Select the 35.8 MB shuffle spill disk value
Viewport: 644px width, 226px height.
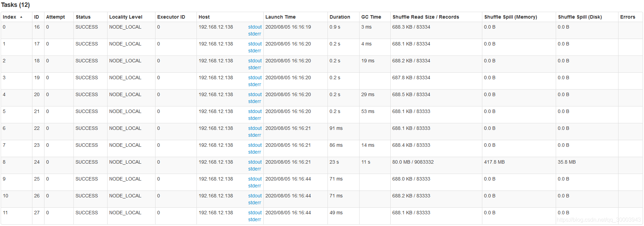(567, 162)
